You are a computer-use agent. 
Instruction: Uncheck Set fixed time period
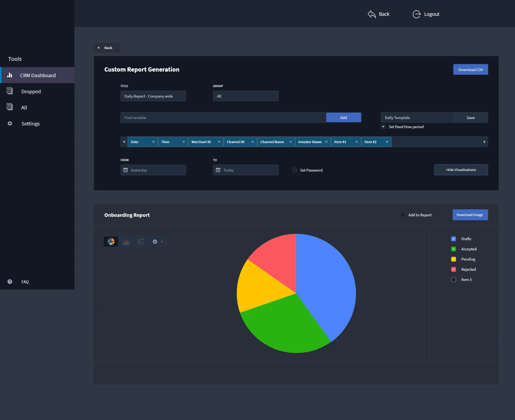click(x=383, y=127)
